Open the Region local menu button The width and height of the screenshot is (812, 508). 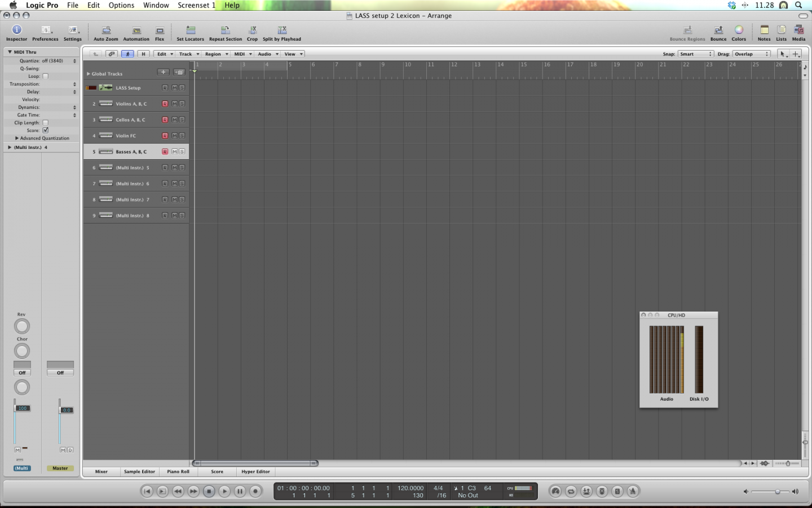coord(216,54)
